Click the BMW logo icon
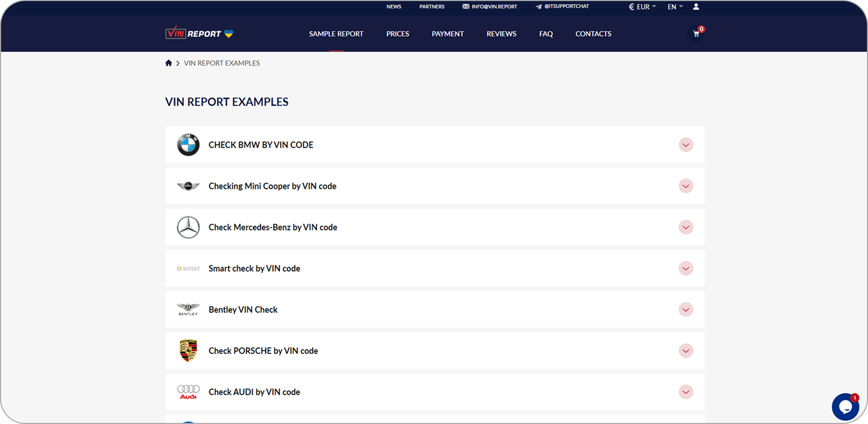Viewport: 868px width, 424px height. coord(188,145)
